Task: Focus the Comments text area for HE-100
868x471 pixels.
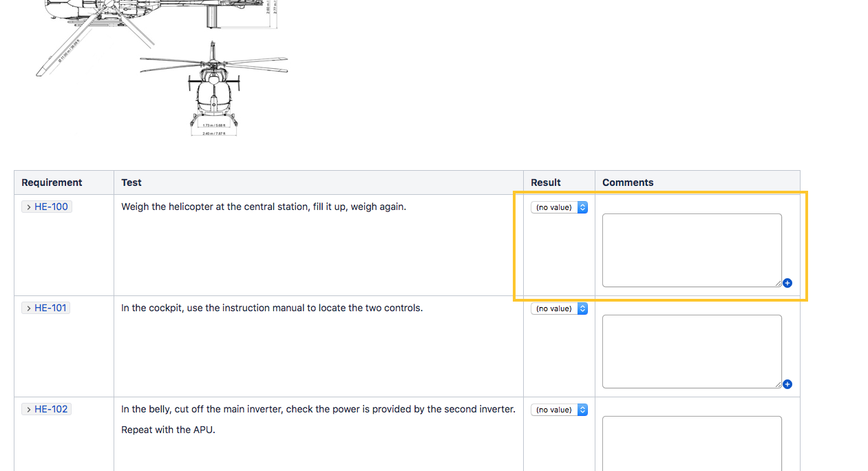Action: [x=691, y=250]
